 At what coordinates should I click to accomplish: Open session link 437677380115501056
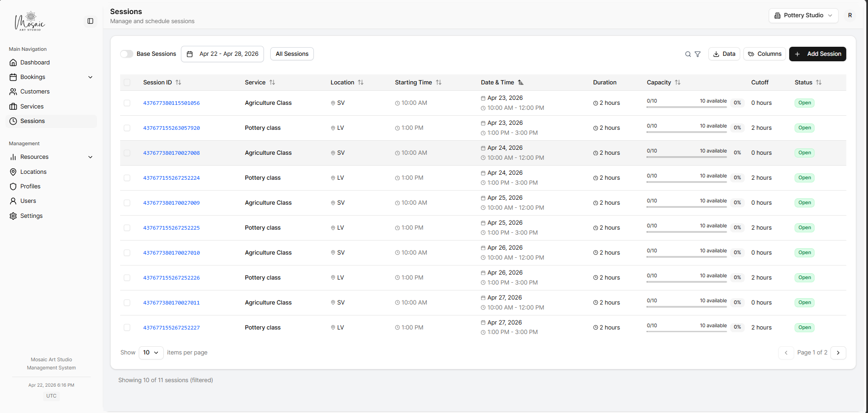(x=171, y=103)
